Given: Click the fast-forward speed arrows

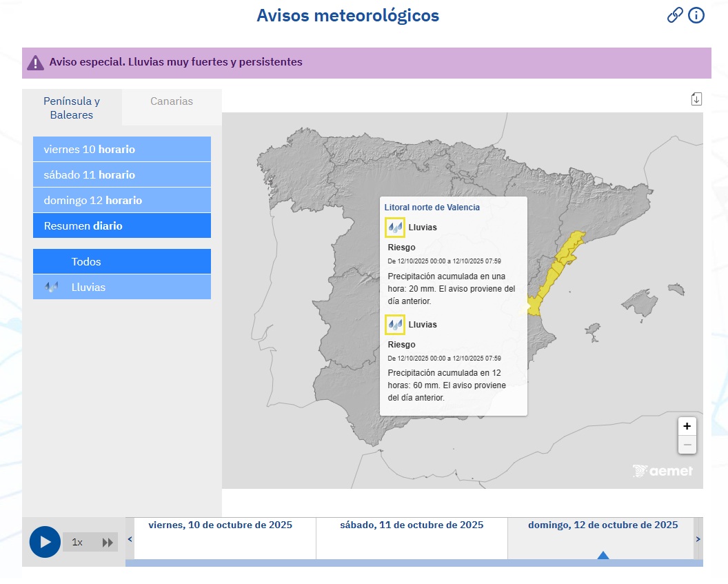Looking at the screenshot, I should (108, 543).
